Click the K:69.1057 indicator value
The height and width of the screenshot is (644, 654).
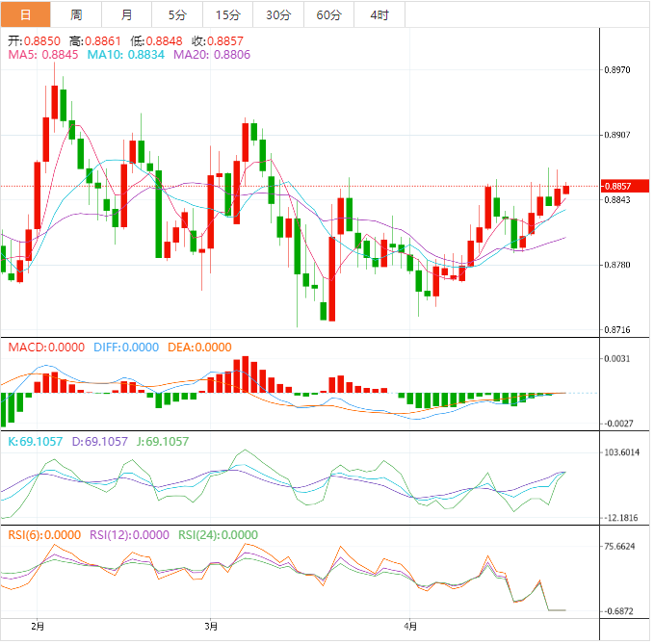36,442
